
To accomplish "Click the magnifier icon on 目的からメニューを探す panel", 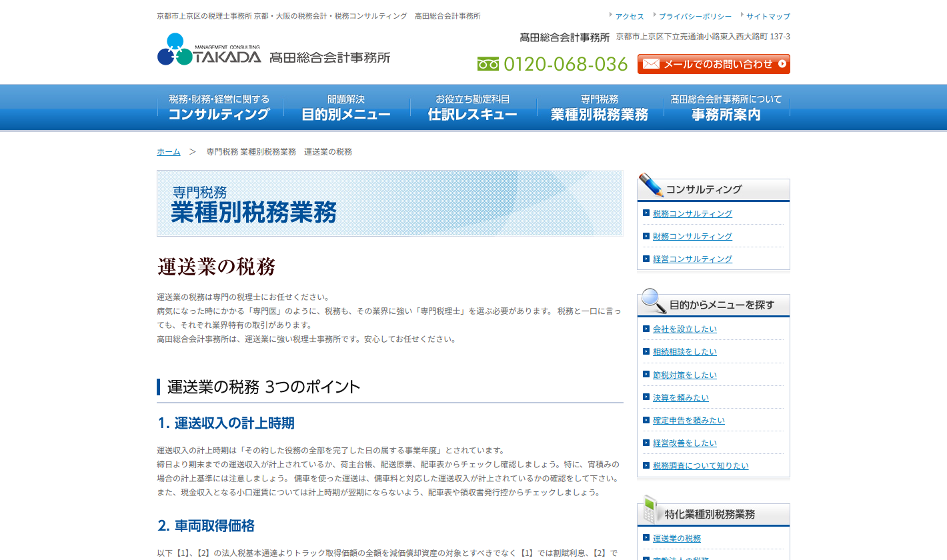I will point(653,301).
